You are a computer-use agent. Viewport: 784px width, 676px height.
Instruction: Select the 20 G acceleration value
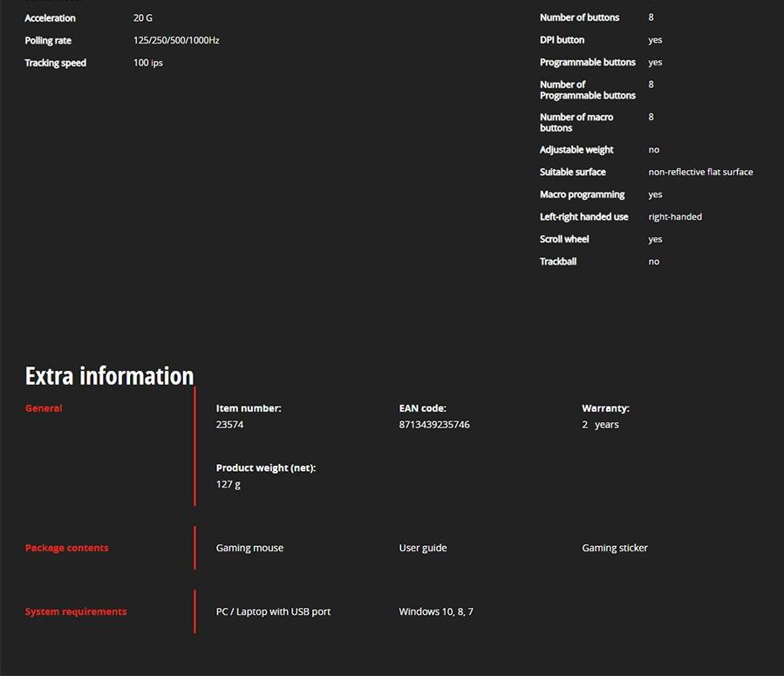pos(143,17)
